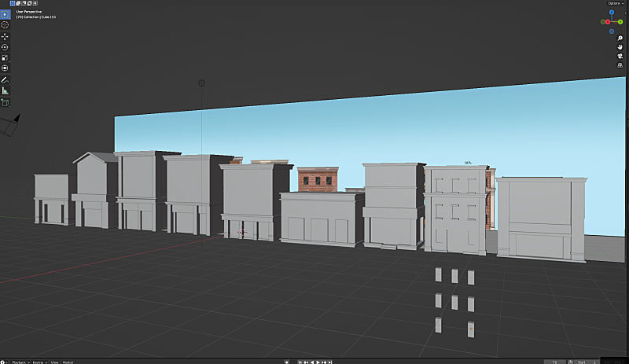Select the Add Cube tool

5,103
